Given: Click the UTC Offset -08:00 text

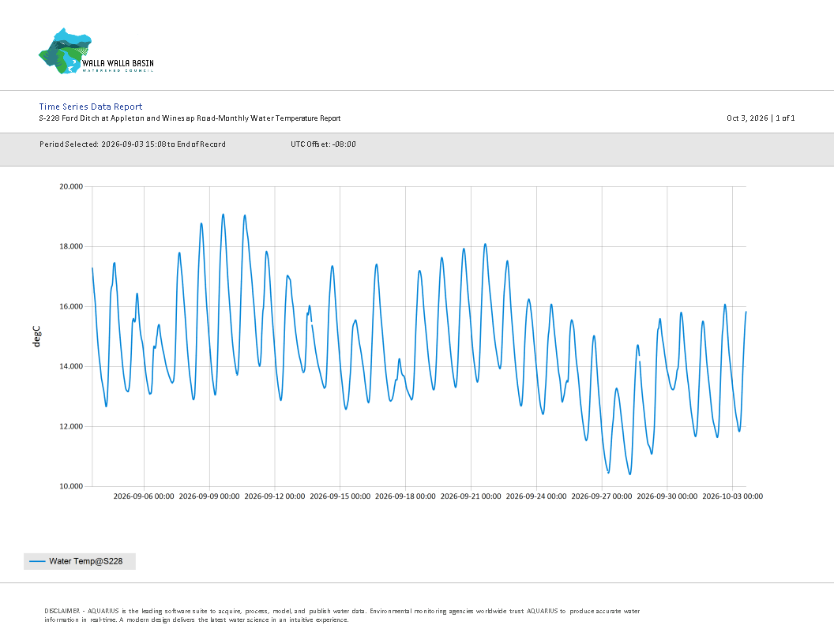Looking at the screenshot, I should click(323, 144).
